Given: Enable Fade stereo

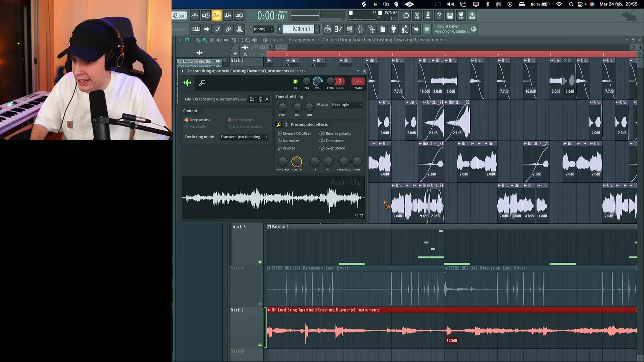Looking at the screenshot, I should point(332,141).
